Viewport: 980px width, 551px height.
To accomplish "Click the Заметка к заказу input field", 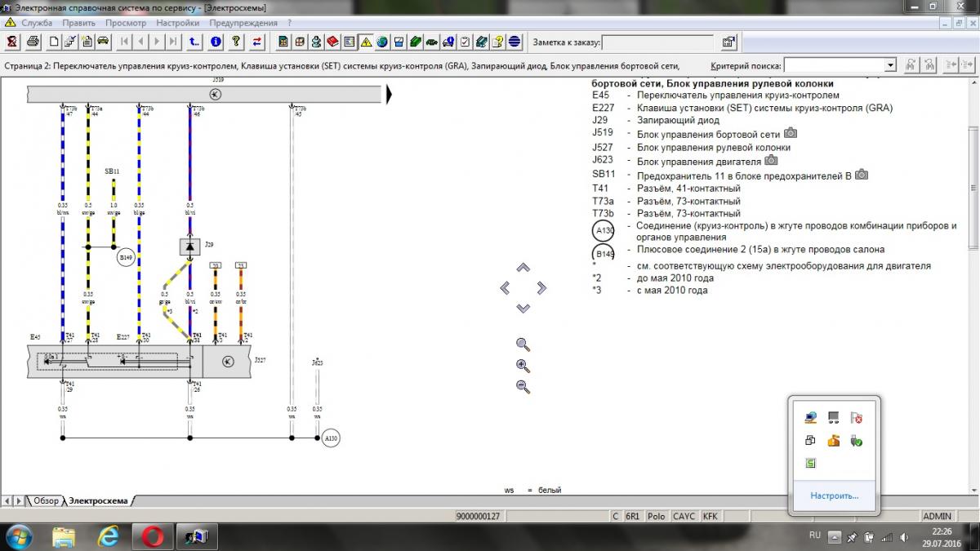I will (658, 42).
